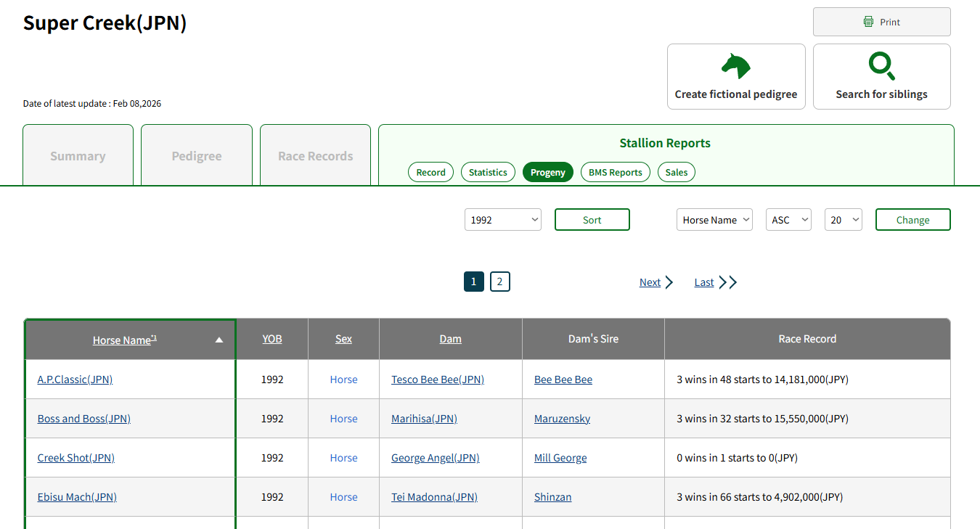Go to page 2
The width and height of the screenshot is (980, 529).
coord(500,282)
